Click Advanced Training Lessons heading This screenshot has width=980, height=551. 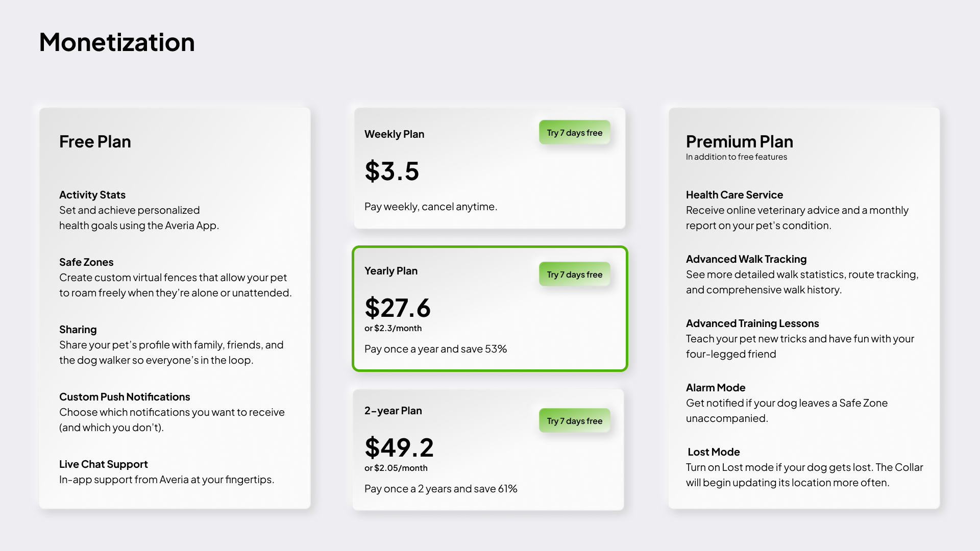click(752, 323)
